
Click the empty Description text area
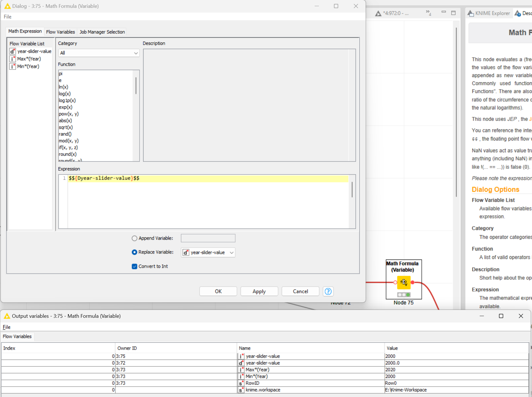tap(249, 105)
